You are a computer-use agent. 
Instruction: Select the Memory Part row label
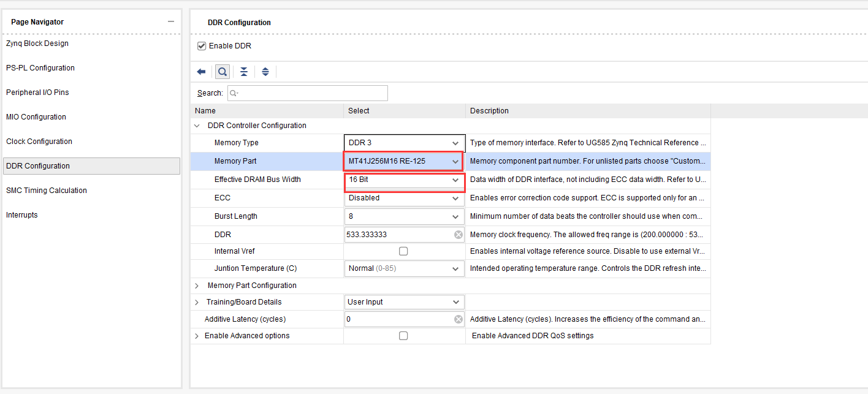coord(235,161)
